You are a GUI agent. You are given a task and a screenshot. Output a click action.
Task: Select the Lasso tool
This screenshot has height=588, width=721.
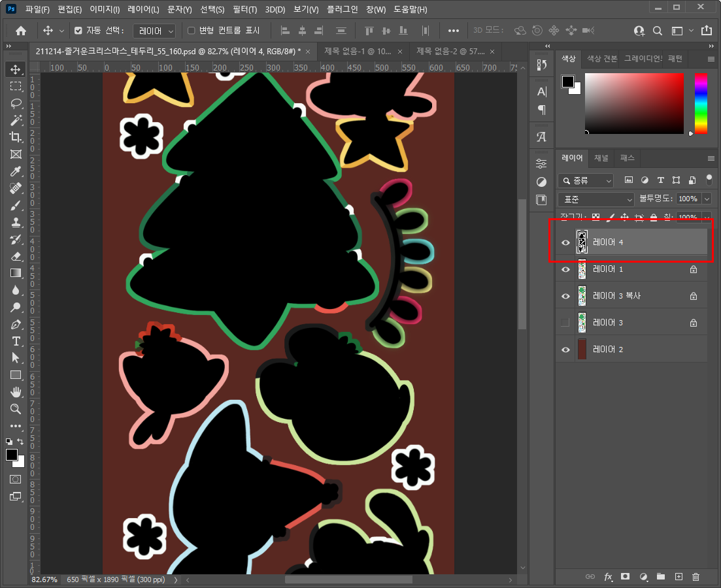[x=16, y=103]
